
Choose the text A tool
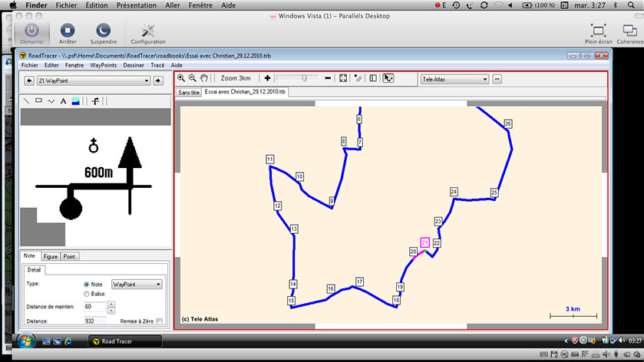[x=63, y=100]
